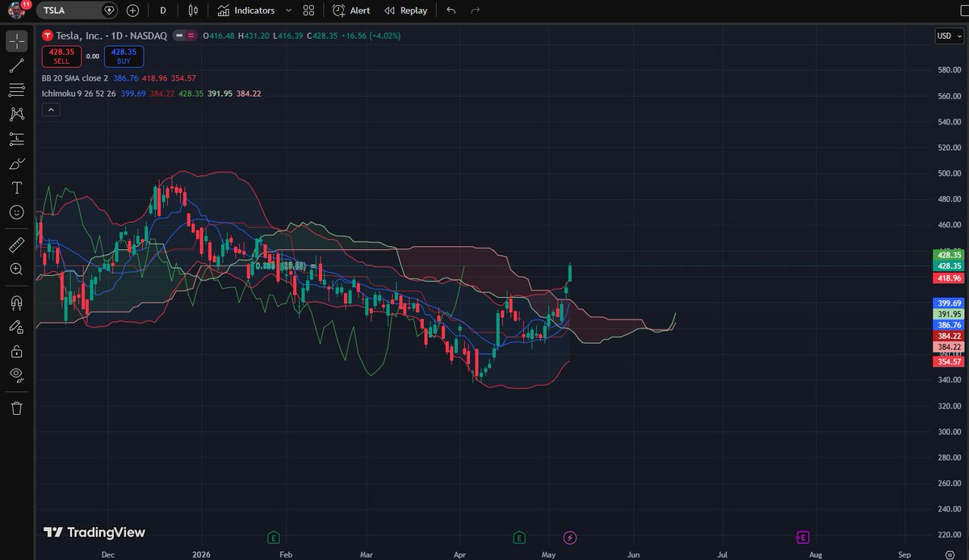Select the brush drawing tool
Viewport: 969px width, 560px height.
[17, 164]
